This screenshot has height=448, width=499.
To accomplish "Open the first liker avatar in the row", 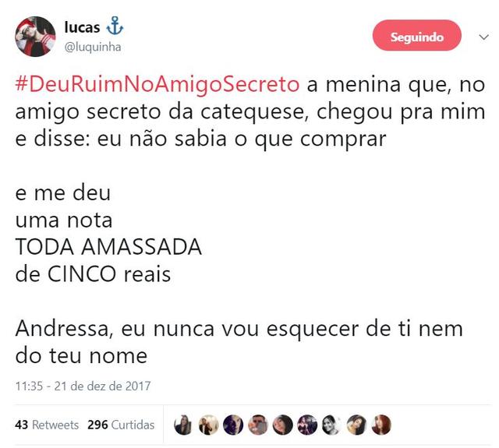I will 183,425.
